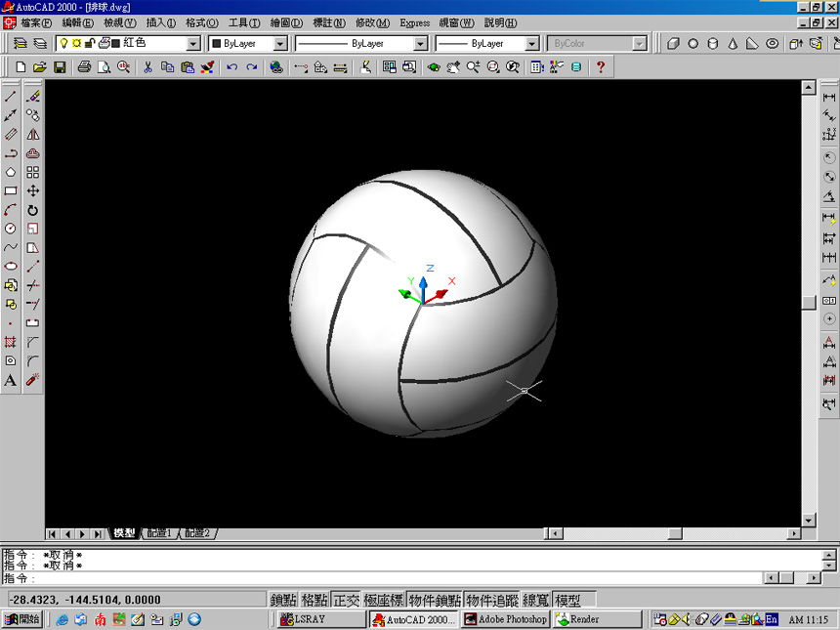Click the Undo arrow icon

click(x=231, y=67)
